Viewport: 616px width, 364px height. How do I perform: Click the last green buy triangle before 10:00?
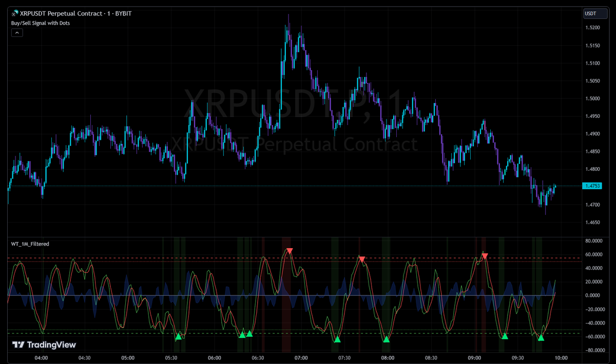[x=541, y=337]
